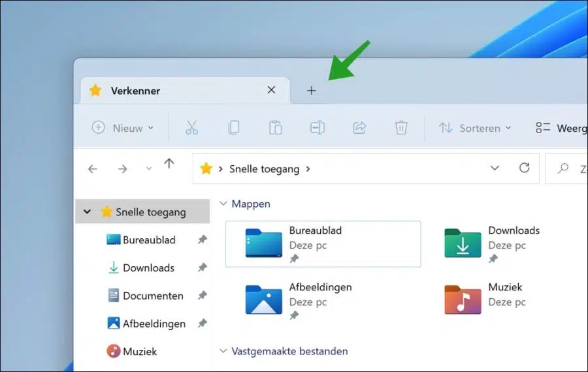Click the Paste clipboard icon
This screenshot has height=372, width=588.
pyautogui.click(x=276, y=128)
